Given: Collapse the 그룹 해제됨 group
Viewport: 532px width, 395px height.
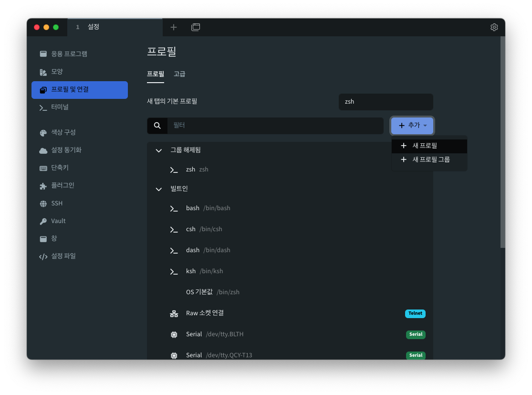Looking at the screenshot, I should coord(158,150).
